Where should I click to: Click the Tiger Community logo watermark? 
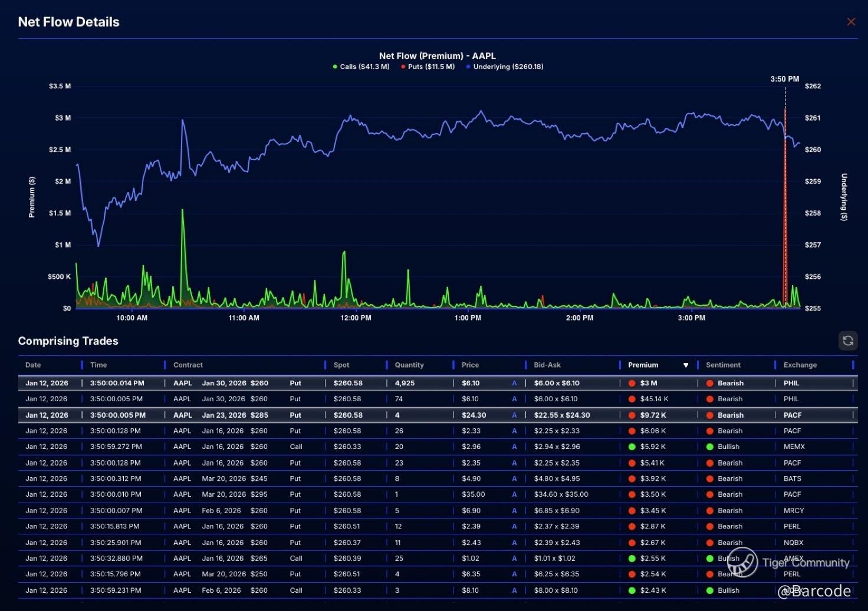(x=742, y=562)
